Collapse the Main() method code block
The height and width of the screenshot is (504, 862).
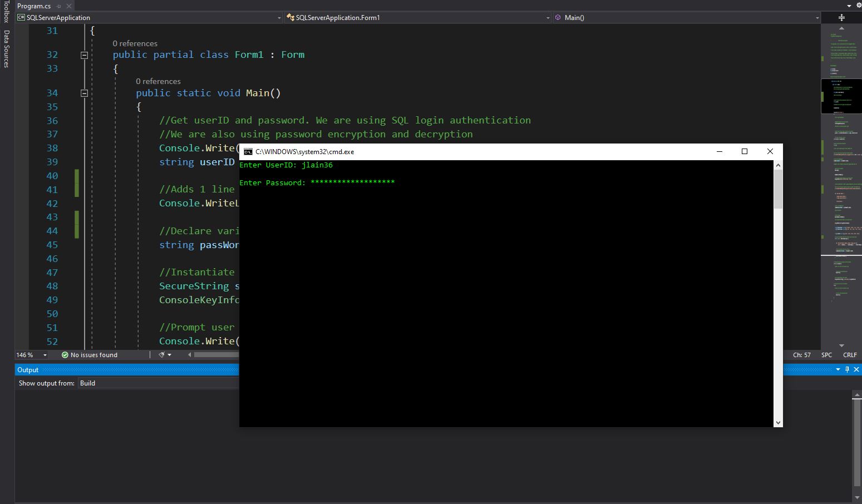click(84, 93)
